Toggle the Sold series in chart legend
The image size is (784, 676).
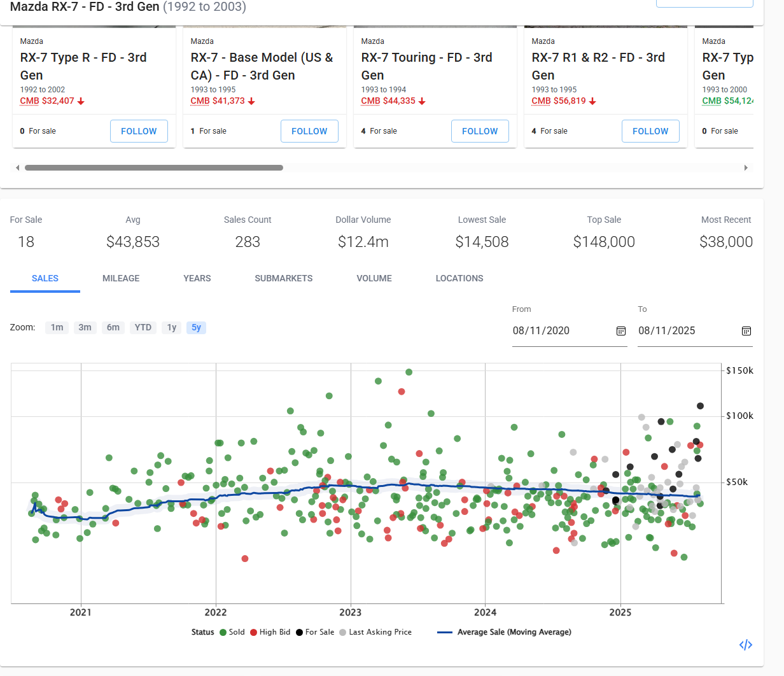[232, 632]
